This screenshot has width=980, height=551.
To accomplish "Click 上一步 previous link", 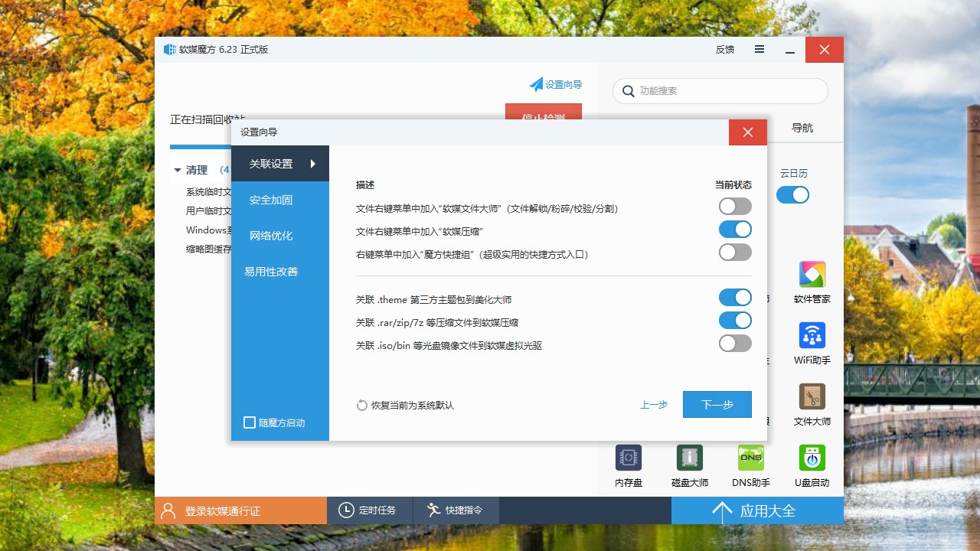I will tap(654, 405).
